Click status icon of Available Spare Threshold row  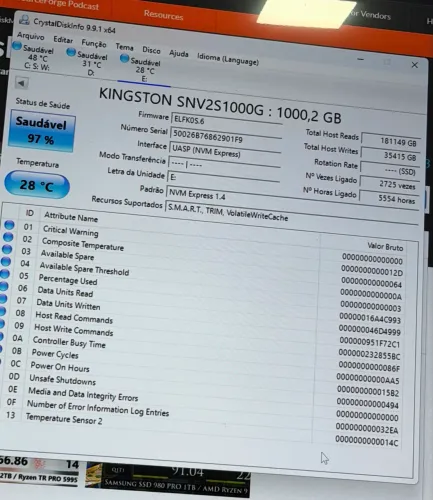6,262
